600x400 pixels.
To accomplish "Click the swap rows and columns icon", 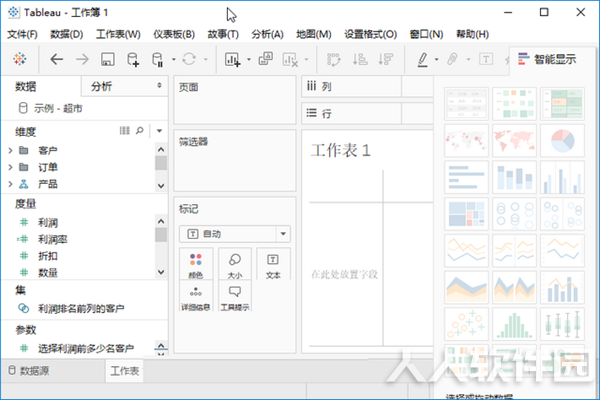I will tap(333, 59).
